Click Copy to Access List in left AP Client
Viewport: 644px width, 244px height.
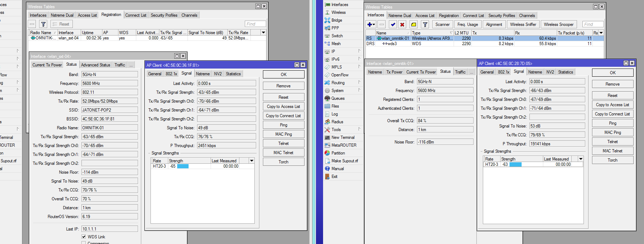284,107
